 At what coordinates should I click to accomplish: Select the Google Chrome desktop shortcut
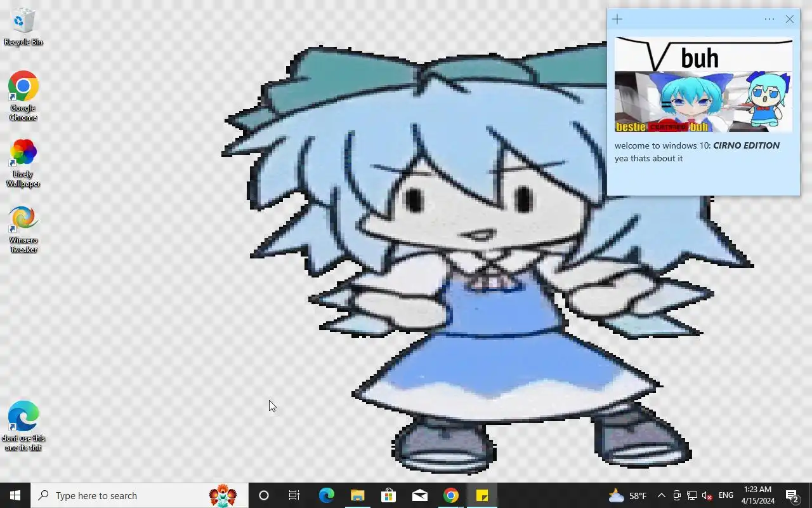tap(23, 95)
